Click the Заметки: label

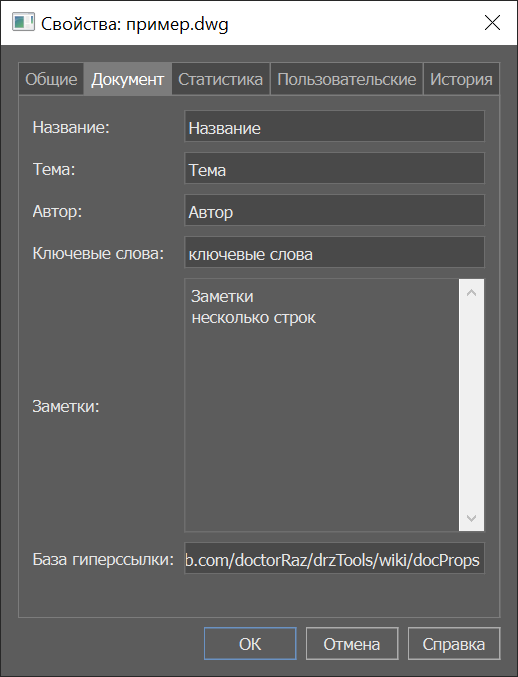[x=66, y=406]
